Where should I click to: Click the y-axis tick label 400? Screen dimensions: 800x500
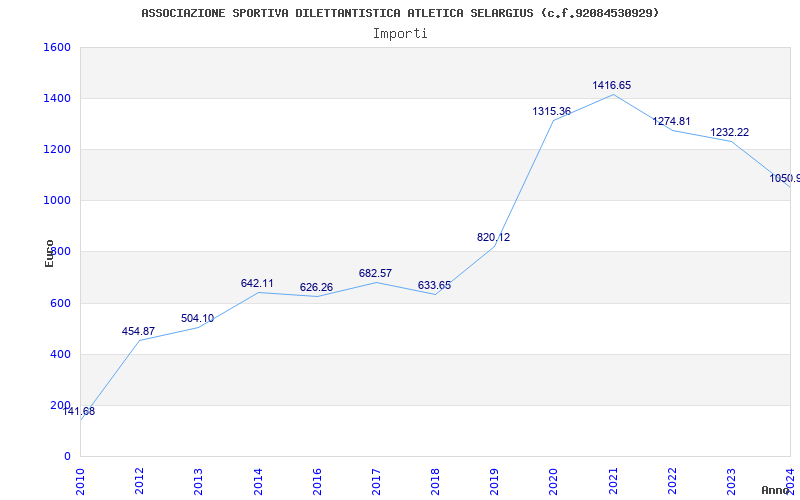(x=60, y=354)
